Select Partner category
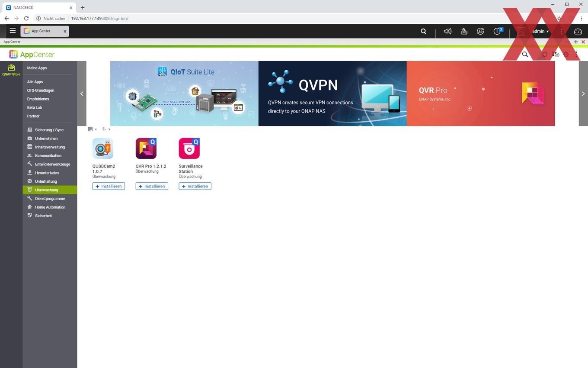The width and height of the screenshot is (588, 368). click(33, 116)
